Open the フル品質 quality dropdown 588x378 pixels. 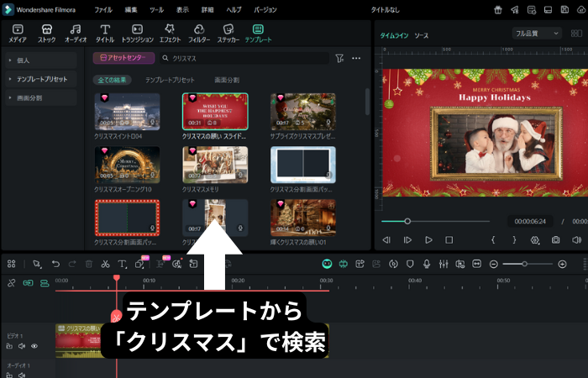537,34
